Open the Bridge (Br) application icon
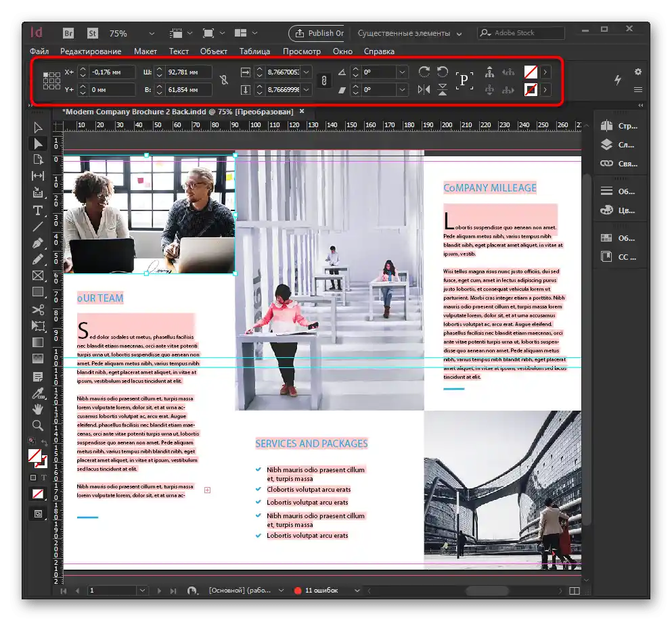The height and width of the screenshot is (621, 672). [68, 33]
